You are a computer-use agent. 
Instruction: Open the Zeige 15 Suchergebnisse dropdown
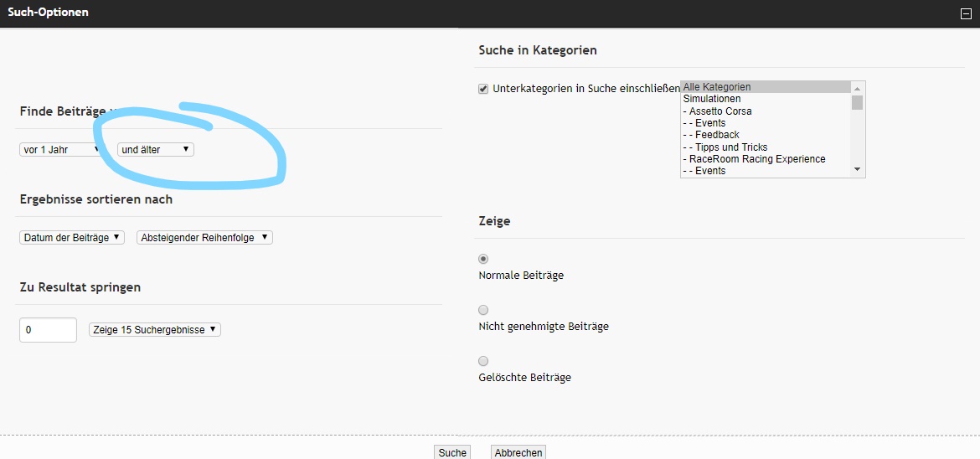point(155,330)
